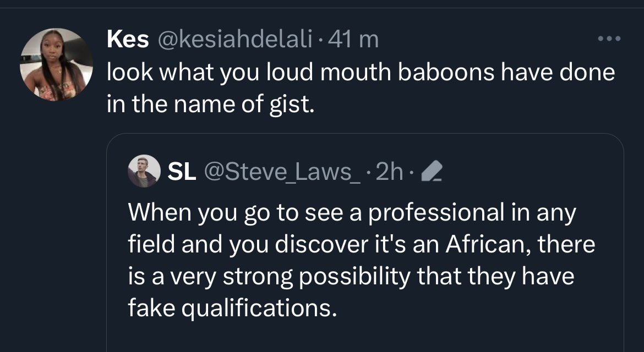Click the edited pencil icon on the quoted tweet
Viewport: 644px width, 352px height.
[432, 174]
